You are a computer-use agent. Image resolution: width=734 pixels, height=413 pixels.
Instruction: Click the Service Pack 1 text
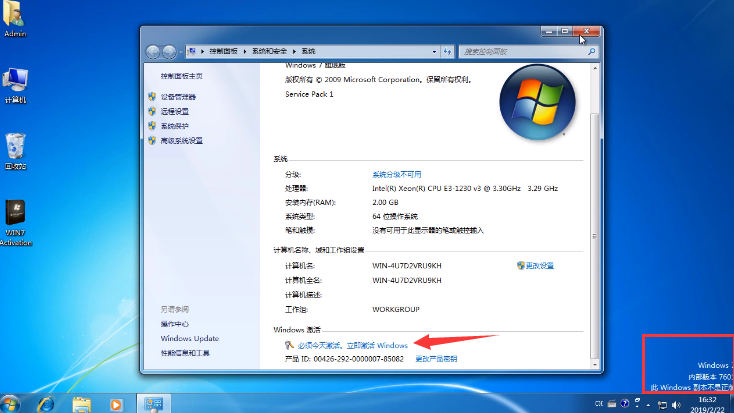309,94
